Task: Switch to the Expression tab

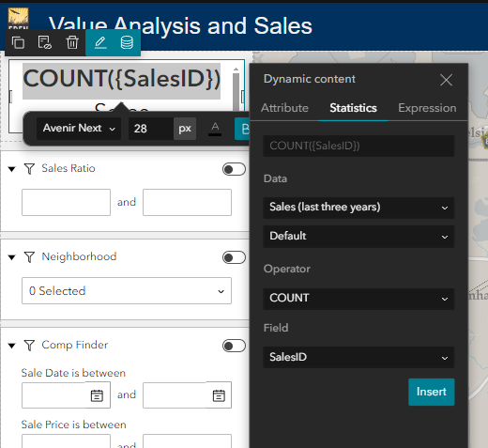Action: [x=427, y=108]
